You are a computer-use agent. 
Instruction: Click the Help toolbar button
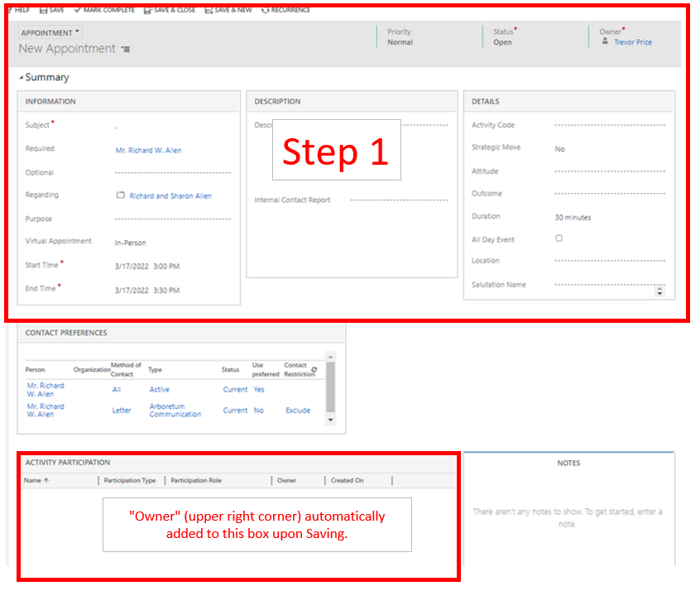click(19, 10)
